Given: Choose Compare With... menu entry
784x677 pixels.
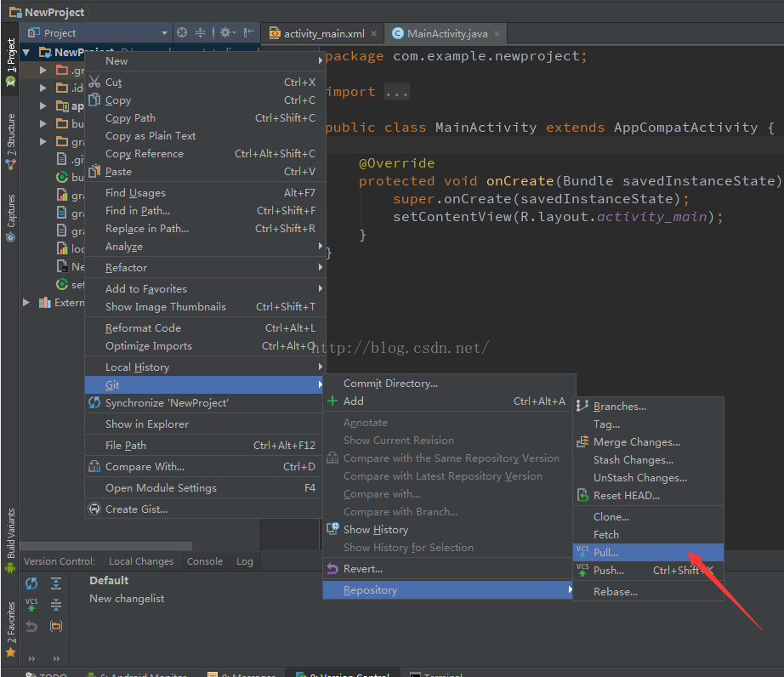Looking at the screenshot, I should click(x=206, y=466).
